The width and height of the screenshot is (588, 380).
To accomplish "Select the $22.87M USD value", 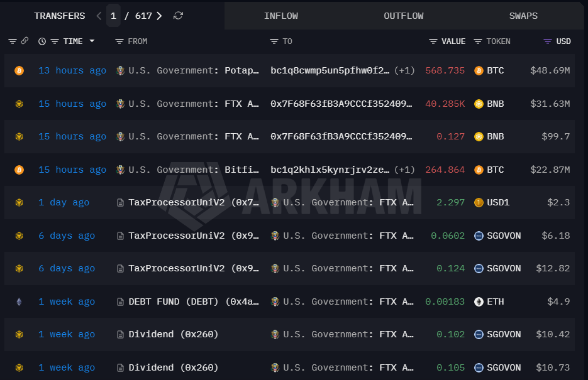I will pyautogui.click(x=550, y=170).
